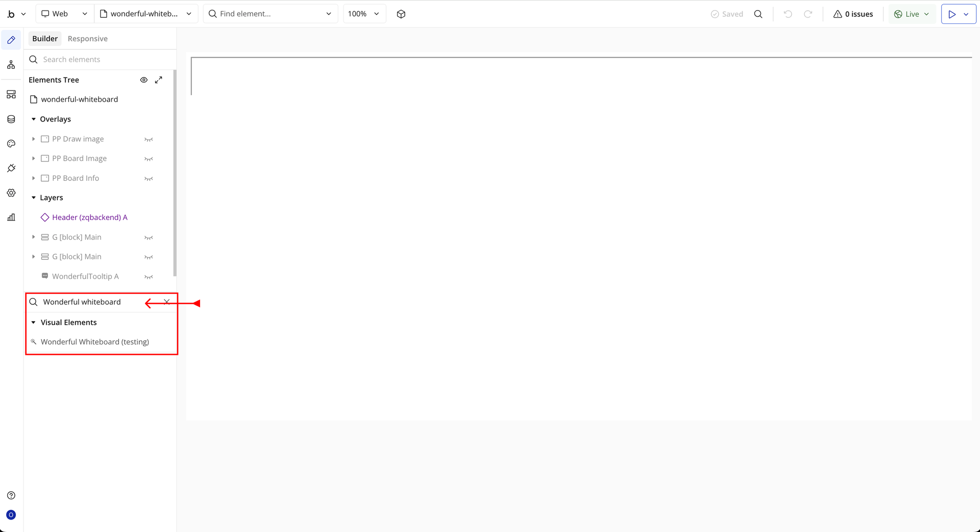Toggle Elements Tree eye visibility filter

pyautogui.click(x=144, y=80)
